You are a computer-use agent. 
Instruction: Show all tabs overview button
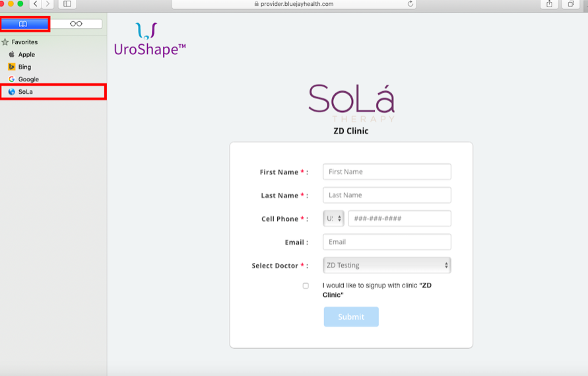(x=571, y=4)
